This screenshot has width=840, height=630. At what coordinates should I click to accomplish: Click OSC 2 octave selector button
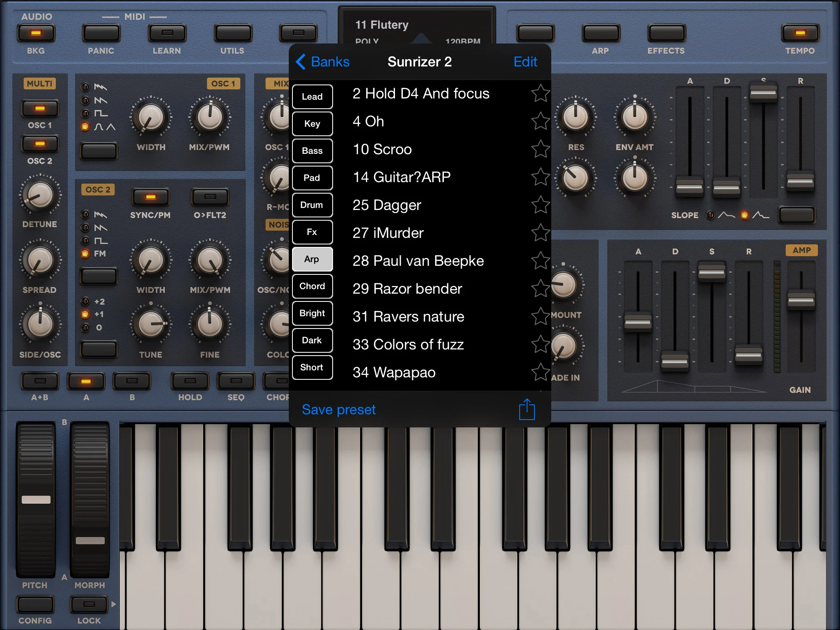coord(98,349)
